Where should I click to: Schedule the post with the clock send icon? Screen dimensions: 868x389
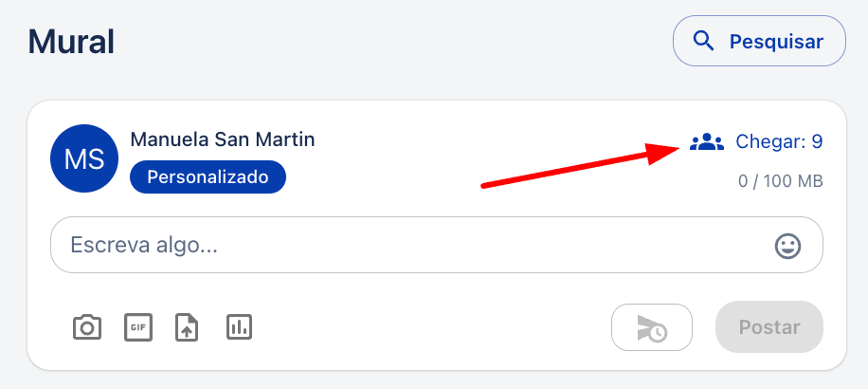coord(652,327)
